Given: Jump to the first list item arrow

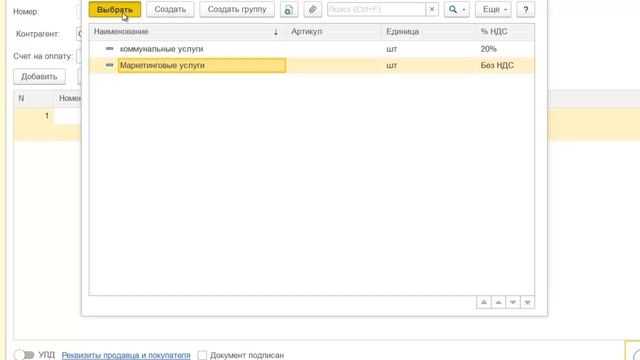Looking at the screenshot, I should (x=484, y=302).
